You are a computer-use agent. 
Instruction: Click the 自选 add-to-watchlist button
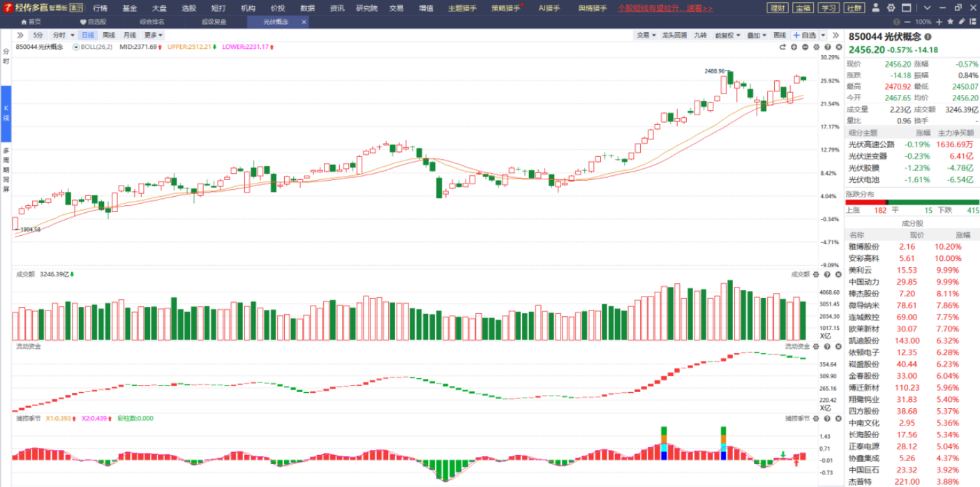coord(805,35)
